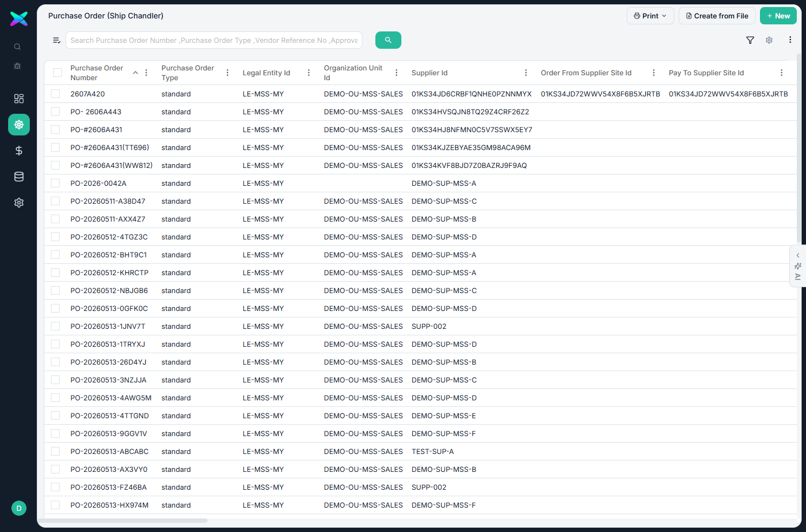Open purchase order PO-20260513-4AWG5M

click(x=111, y=398)
